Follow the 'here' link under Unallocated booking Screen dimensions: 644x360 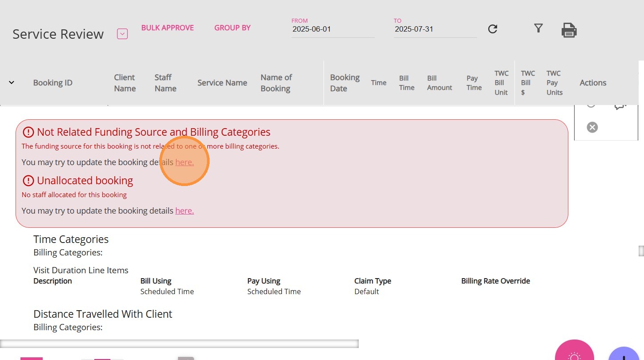(x=184, y=211)
